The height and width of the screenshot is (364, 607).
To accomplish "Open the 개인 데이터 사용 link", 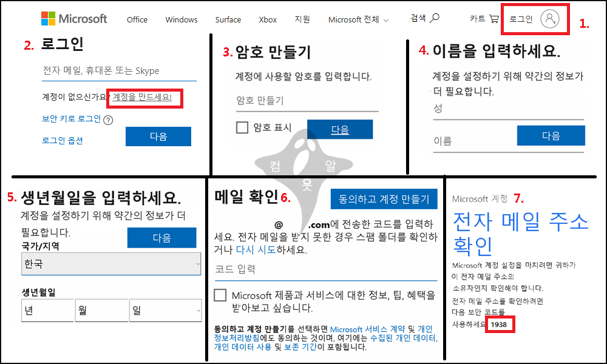I will pyautogui.click(x=243, y=347).
